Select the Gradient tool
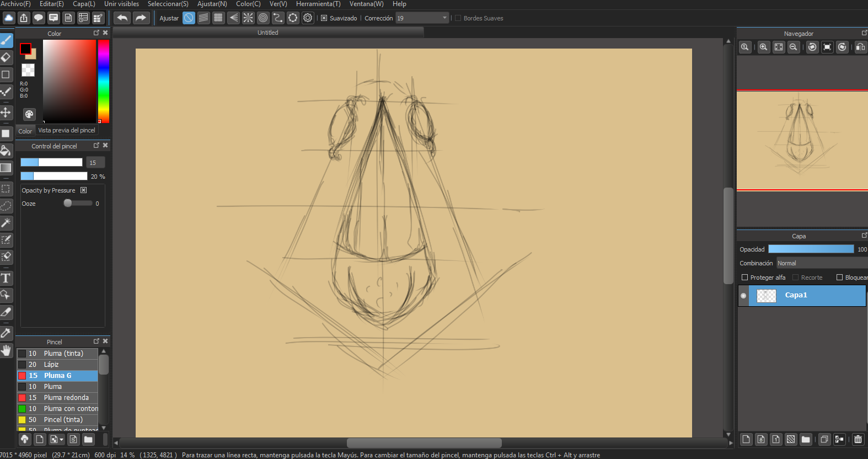 click(6, 168)
